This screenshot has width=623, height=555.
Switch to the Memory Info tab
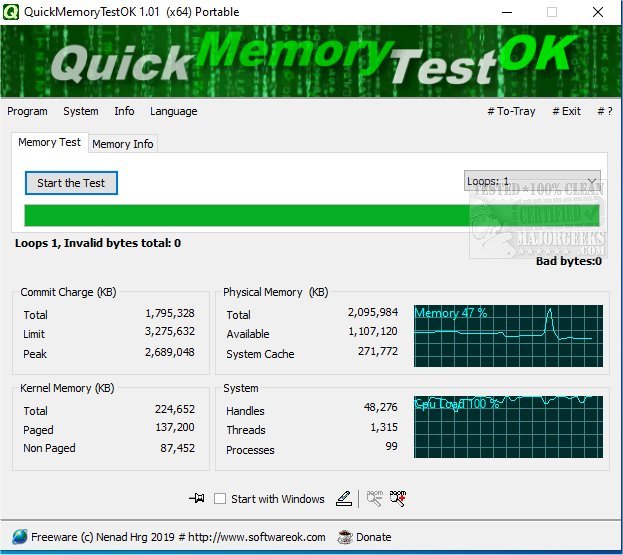click(x=123, y=144)
